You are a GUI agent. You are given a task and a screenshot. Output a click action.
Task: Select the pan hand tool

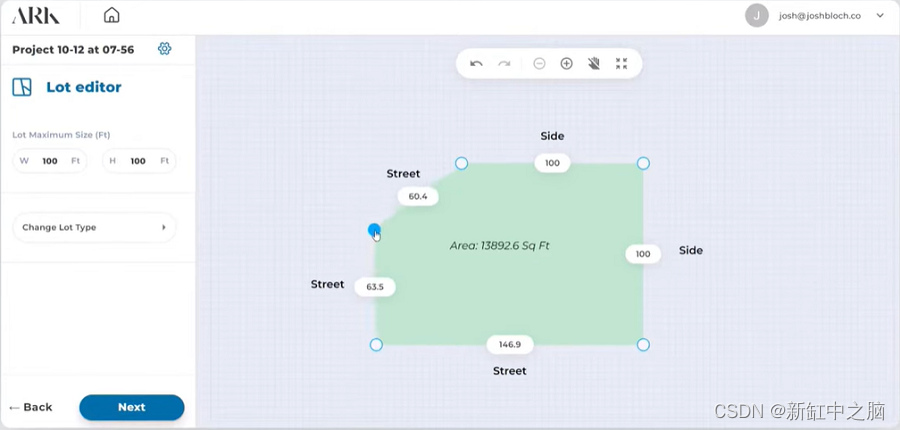594,64
